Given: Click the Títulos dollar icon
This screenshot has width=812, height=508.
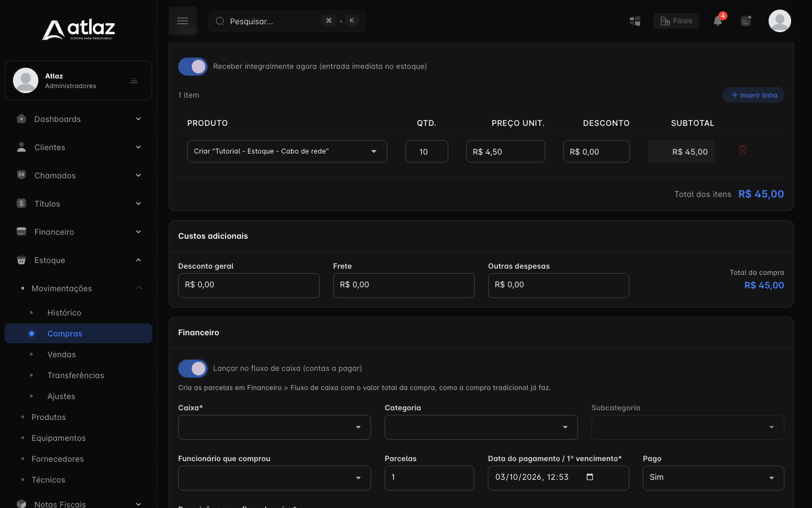Looking at the screenshot, I should coord(21,203).
